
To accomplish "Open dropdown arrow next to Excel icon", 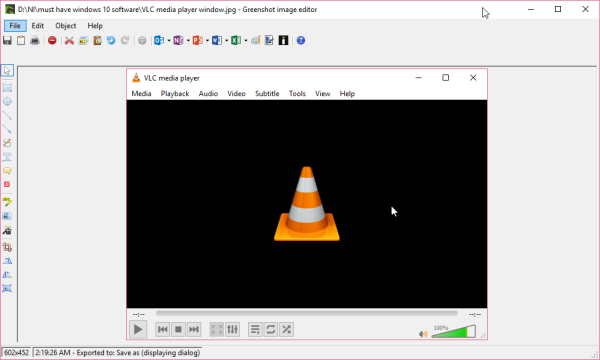I will 246,41.
